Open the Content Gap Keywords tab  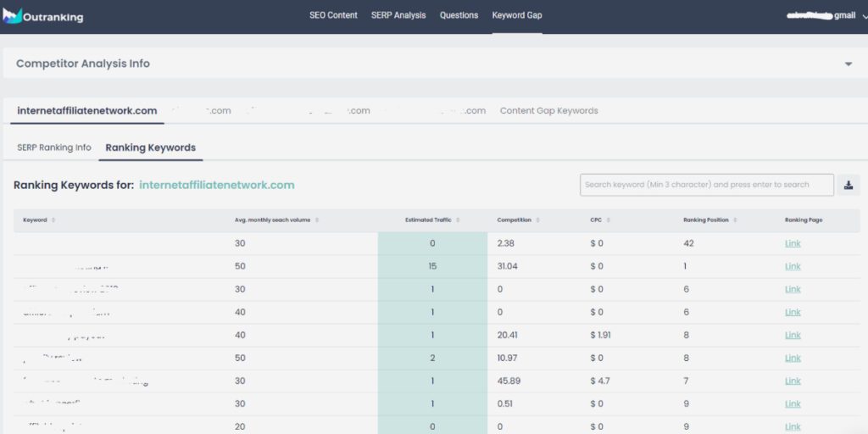(x=548, y=111)
